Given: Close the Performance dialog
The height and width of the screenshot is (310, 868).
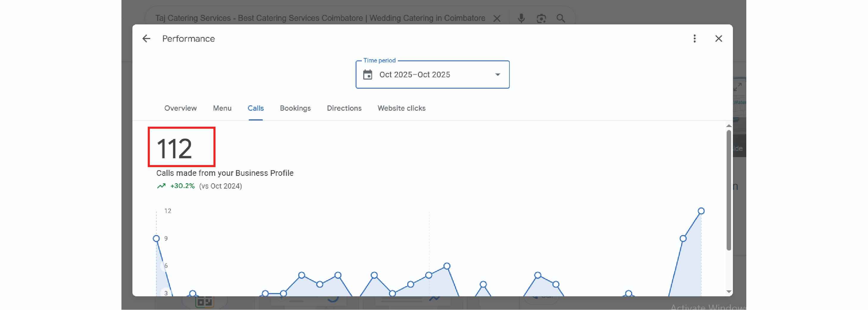Looking at the screenshot, I should click(x=718, y=39).
